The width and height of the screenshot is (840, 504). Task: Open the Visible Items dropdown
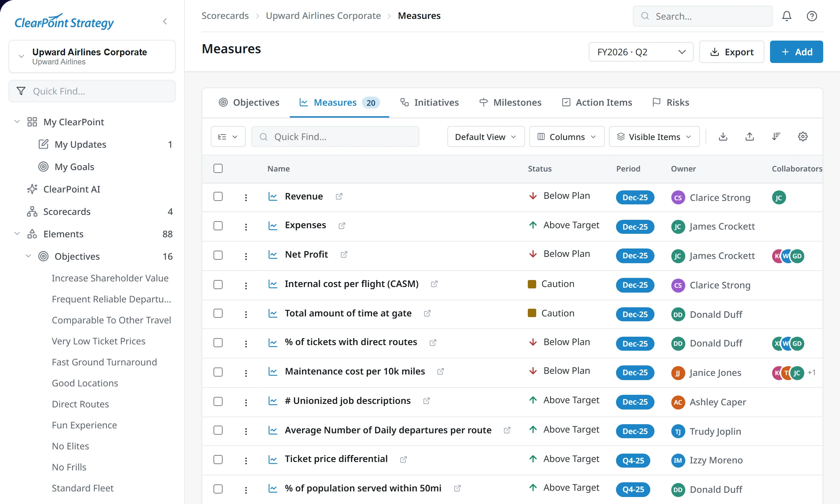pyautogui.click(x=654, y=137)
